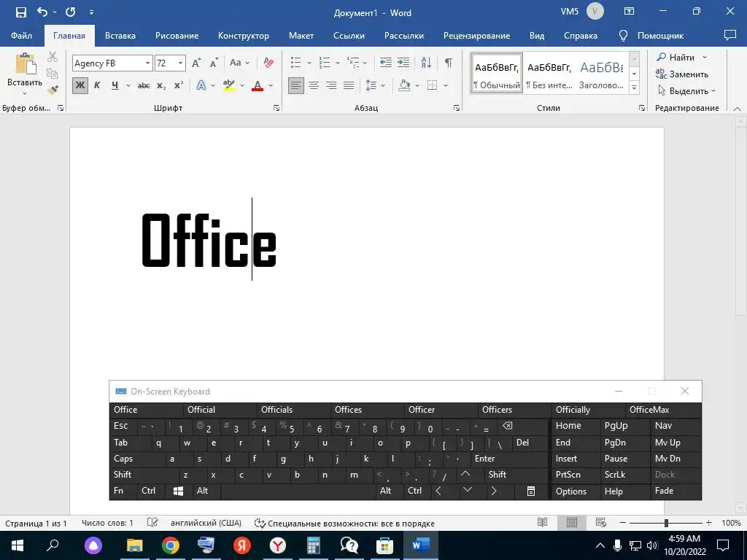Apply the Обычный style
Screen dimensions: 747x560
[x=497, y=73]
